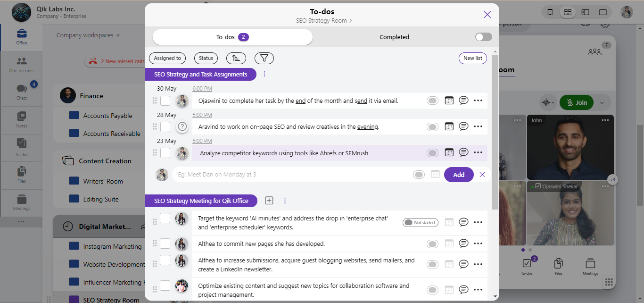644x303 pixels.
Task: Open the Status filter dropdown
Action: [x=206, y=58]
